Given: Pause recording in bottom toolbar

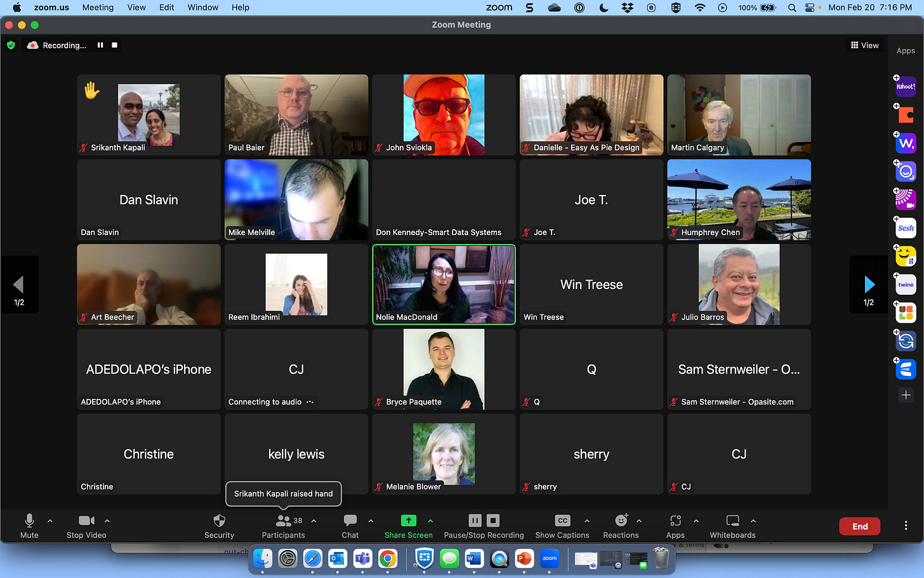Looking at the screenshot, I should (x=475, y=521).
